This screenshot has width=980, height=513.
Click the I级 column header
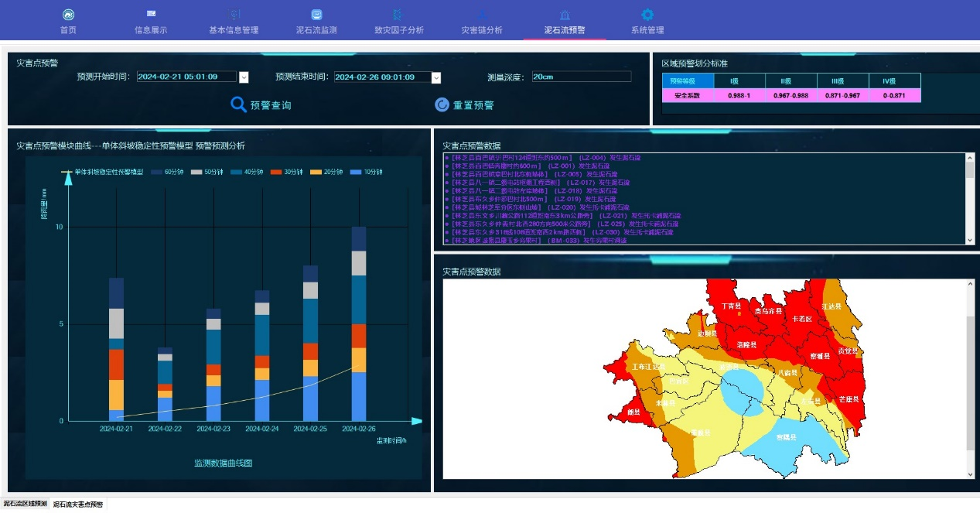coord(739,81)
